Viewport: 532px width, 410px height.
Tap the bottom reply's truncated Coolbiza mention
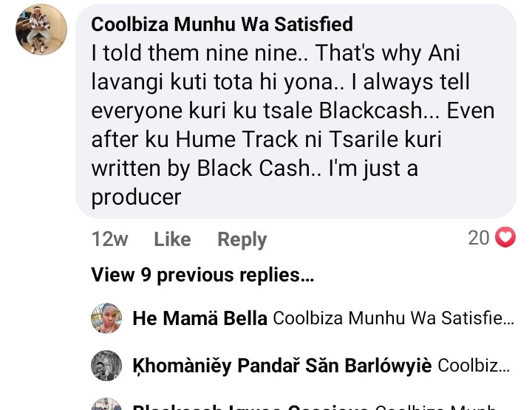tap(443, 407)
